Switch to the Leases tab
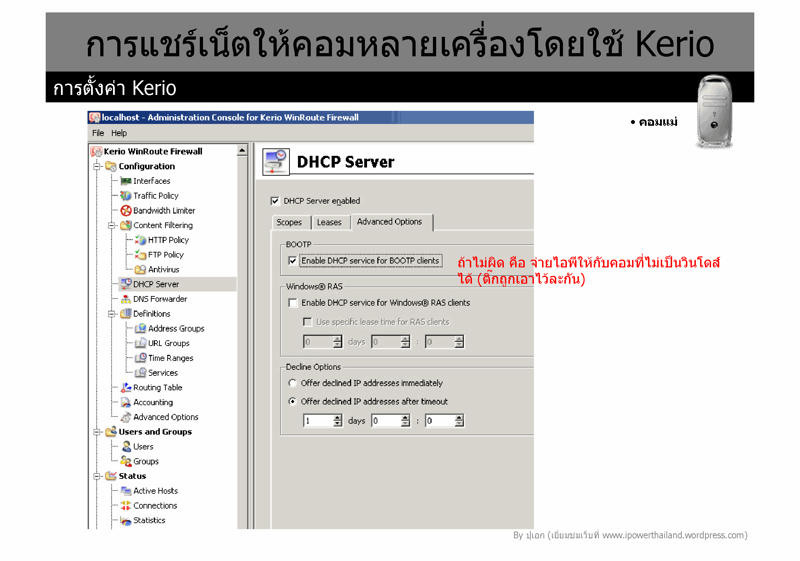Image resolution: width=800 pixels, height=561 pixels. click(329, 222)
